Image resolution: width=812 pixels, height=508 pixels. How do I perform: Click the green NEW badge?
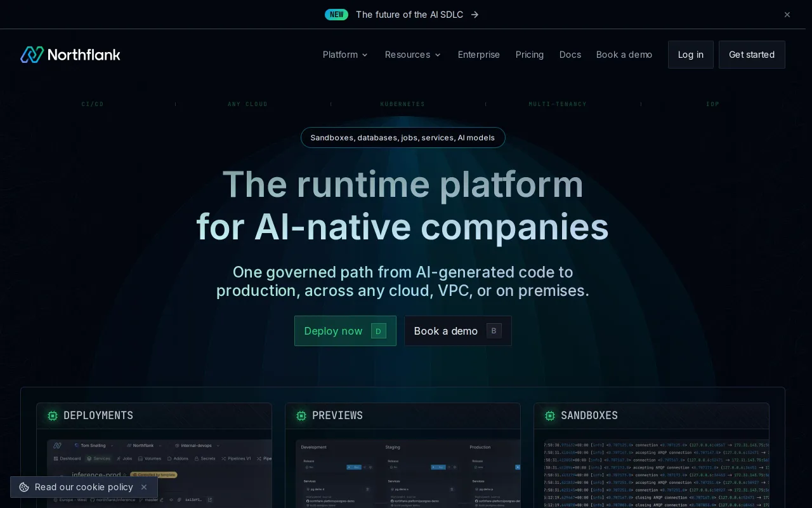[x=336, y=15]
